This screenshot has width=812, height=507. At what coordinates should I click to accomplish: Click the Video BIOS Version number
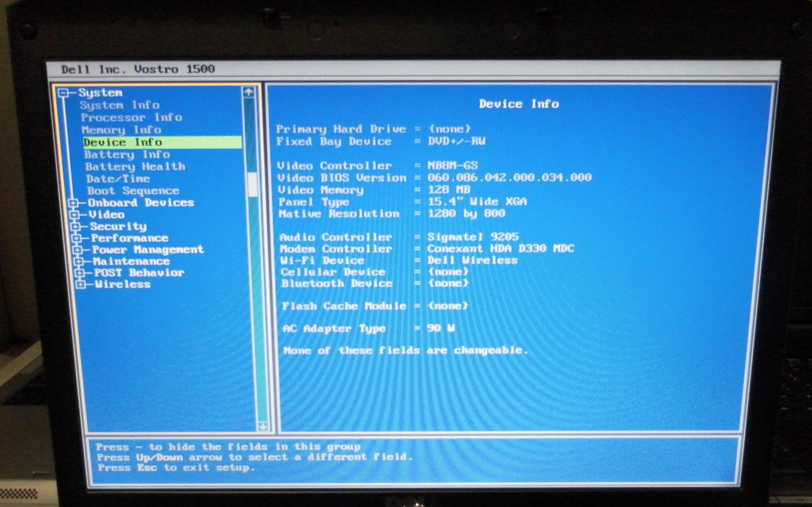[509, 177]
